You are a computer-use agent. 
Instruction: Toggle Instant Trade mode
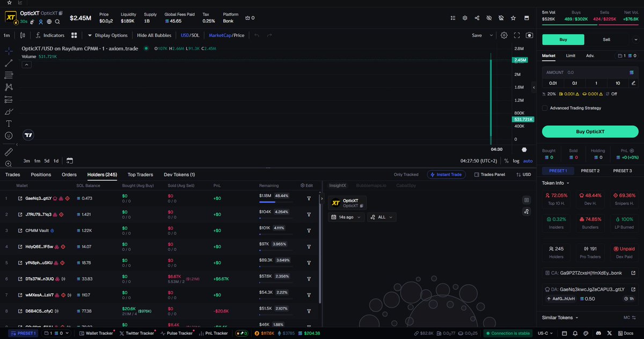click(x=447, y=175)
